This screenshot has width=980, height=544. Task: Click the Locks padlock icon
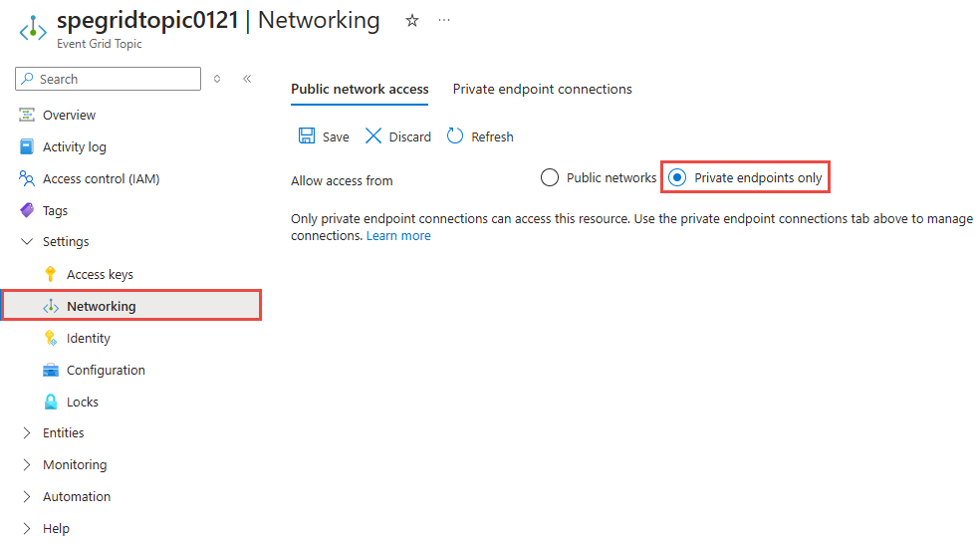coord(51,402)
